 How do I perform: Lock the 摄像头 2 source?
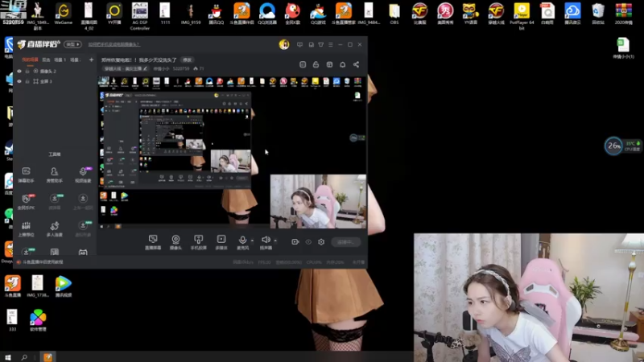coord(27,71)
